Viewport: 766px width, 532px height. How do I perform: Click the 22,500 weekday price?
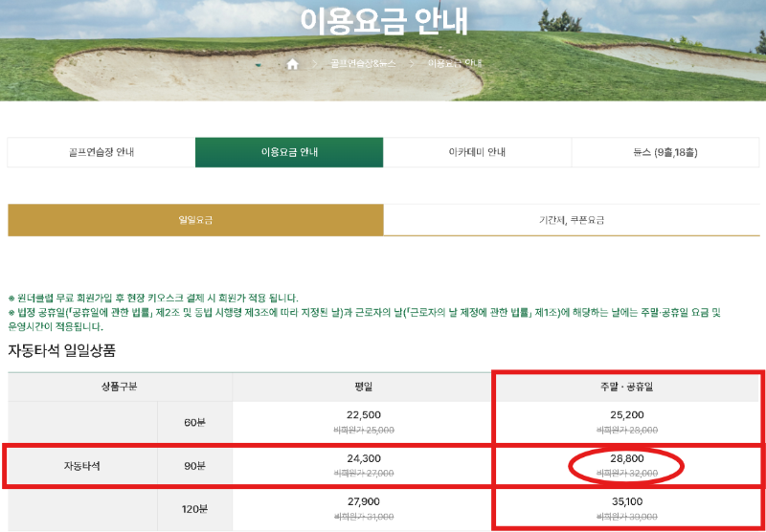(x=364, y=415)
